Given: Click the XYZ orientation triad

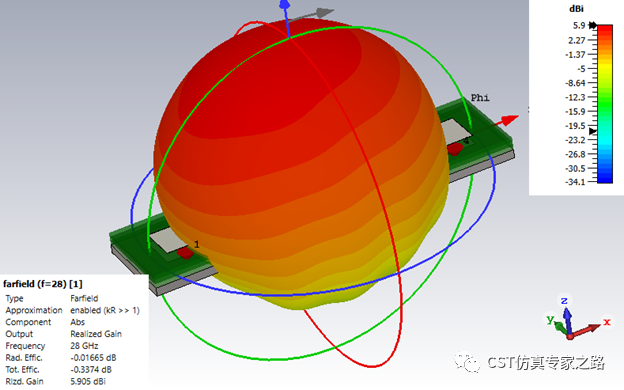Looking at the screenshot, I should [x=577, y=318].
